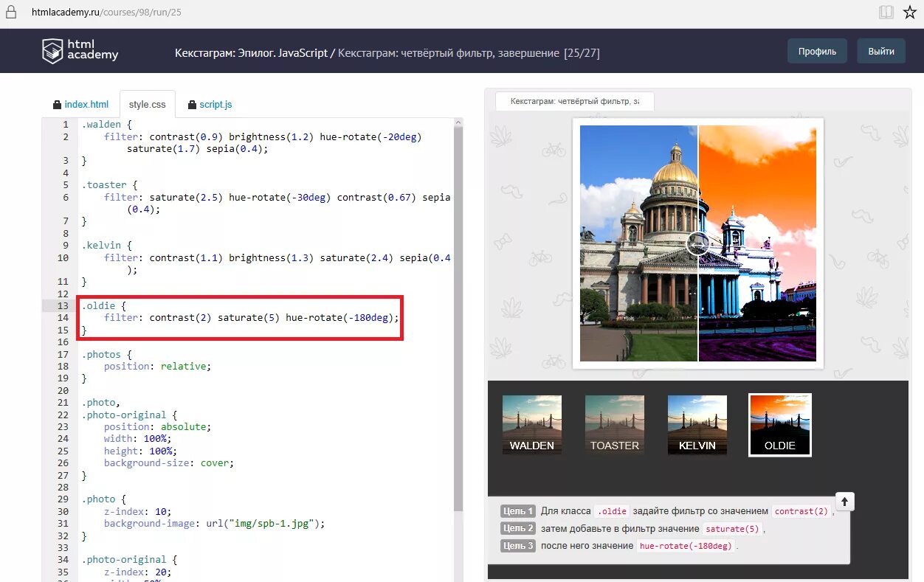Click the Профиль button
Viewport: 924px width, 582px height.
(x=817, y=51)
